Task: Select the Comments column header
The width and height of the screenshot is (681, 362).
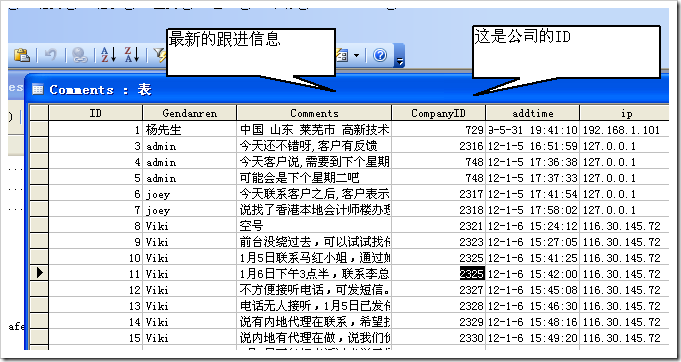Action: 314,113
